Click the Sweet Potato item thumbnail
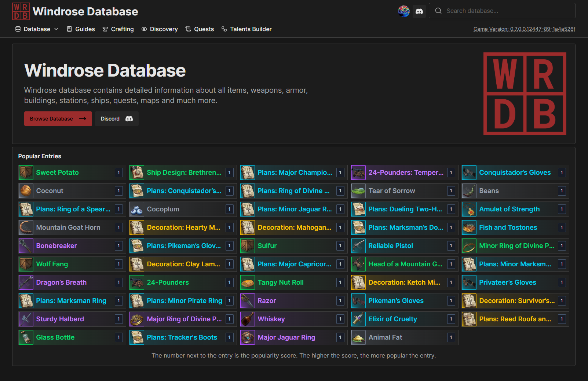The height and width of the screenshot is (381, 588). 26,172
